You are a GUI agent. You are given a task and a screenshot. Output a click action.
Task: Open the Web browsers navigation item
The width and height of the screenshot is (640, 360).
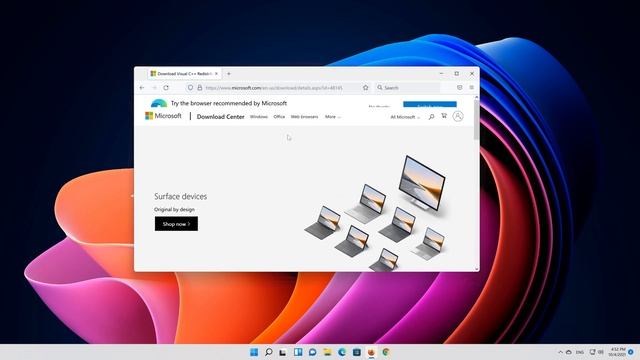tap(304, 117)
